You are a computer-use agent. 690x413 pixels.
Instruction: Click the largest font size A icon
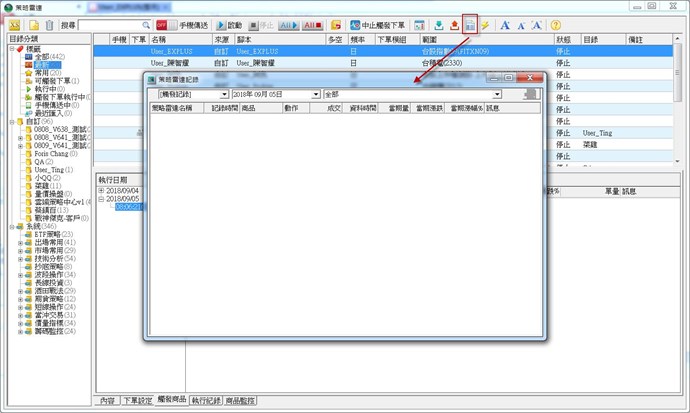(505, 24)
